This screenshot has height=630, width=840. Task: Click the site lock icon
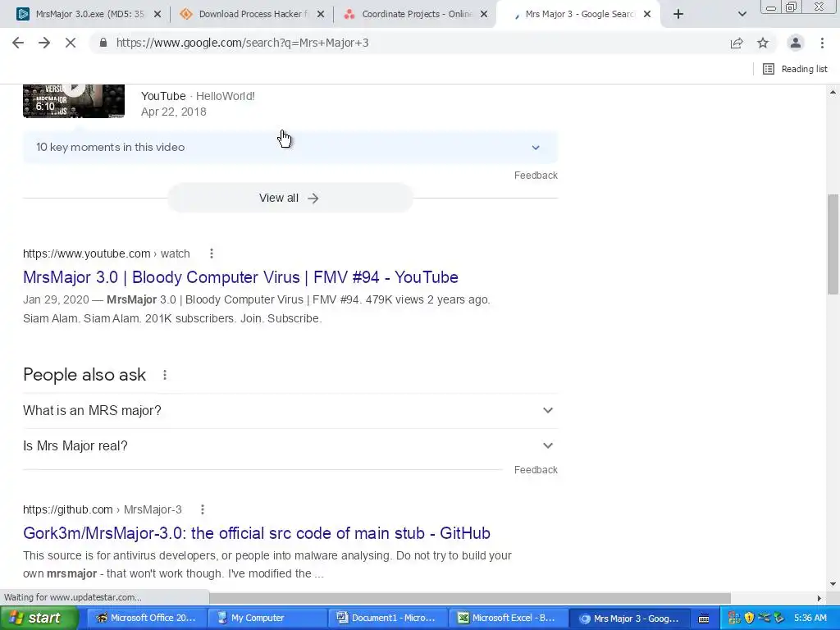pyautogui.click(x=103, y=43)
